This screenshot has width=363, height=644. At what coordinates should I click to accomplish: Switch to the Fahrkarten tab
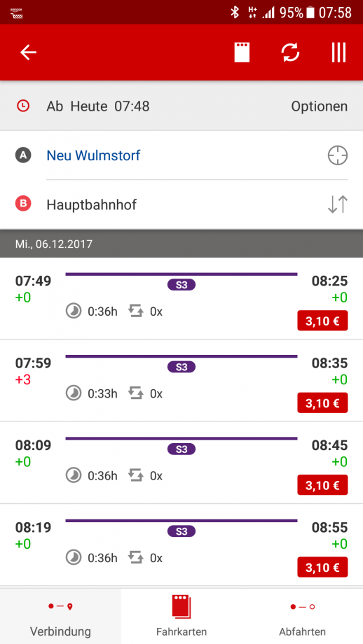181,616
